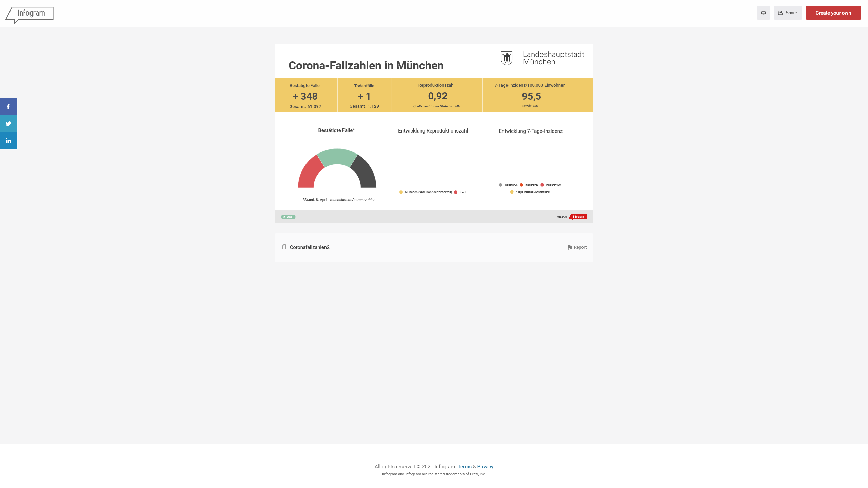Open fullscreen presentation mode icon
This screenshot has height=488, width=868.
pyautogui.click(x=763, y=13)
